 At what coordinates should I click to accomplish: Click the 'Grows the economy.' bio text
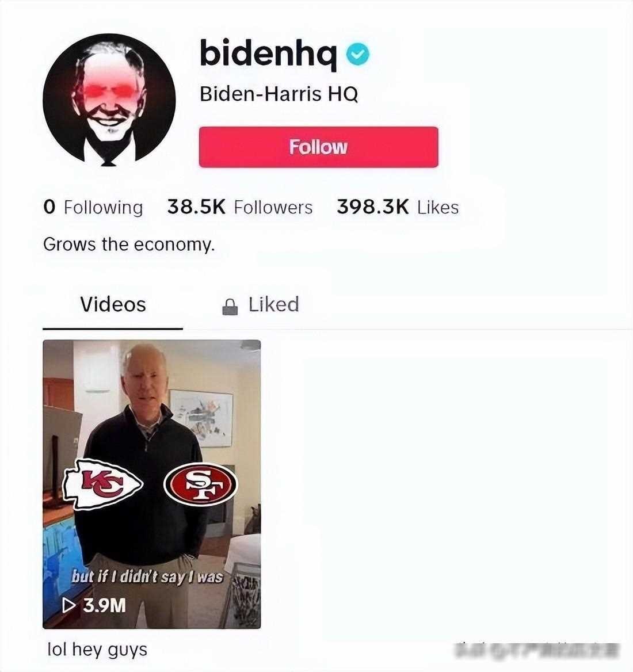click(x=129, y=245)
